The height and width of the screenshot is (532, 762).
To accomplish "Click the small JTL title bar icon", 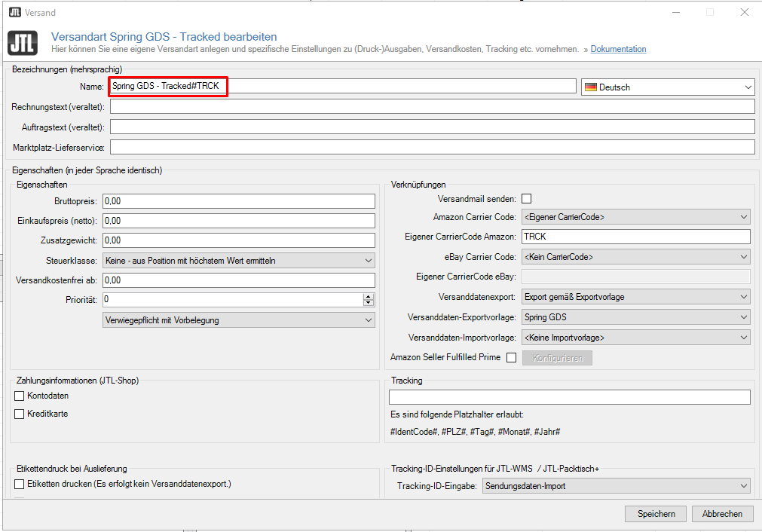I will click(x=14, y=12).
